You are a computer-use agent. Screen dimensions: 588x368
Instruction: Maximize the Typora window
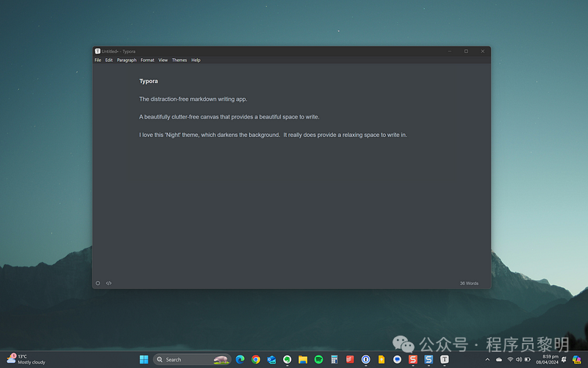pyautogui.click(x=466, y=51)
